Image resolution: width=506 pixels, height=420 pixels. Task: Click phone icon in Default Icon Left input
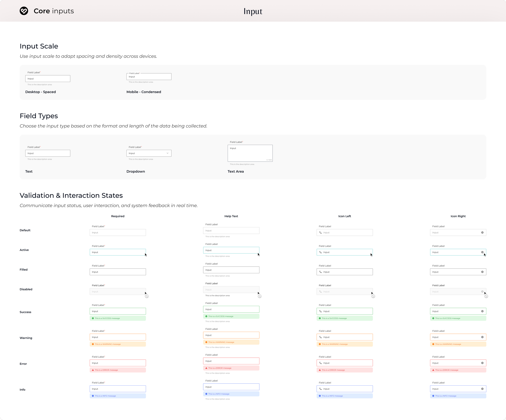(x=320, y=233)
